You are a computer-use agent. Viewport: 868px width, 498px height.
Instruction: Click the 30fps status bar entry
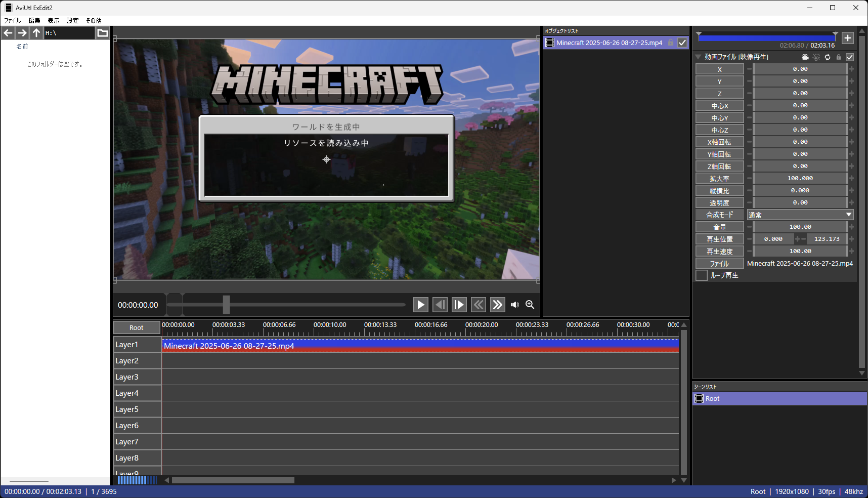coord(827,491)
